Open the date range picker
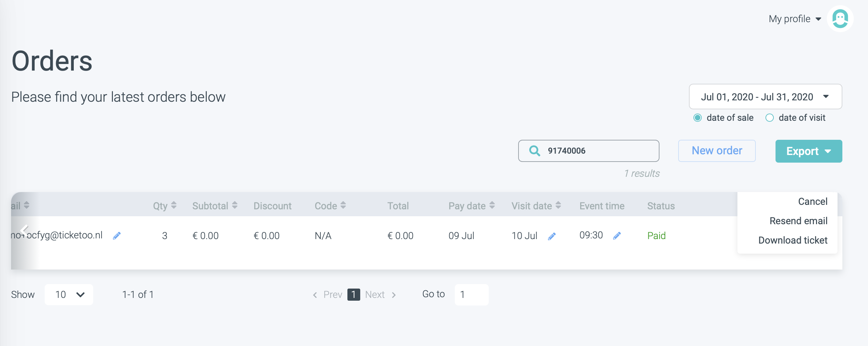Screen dimensions: 868x346 [x=765, y=97]
